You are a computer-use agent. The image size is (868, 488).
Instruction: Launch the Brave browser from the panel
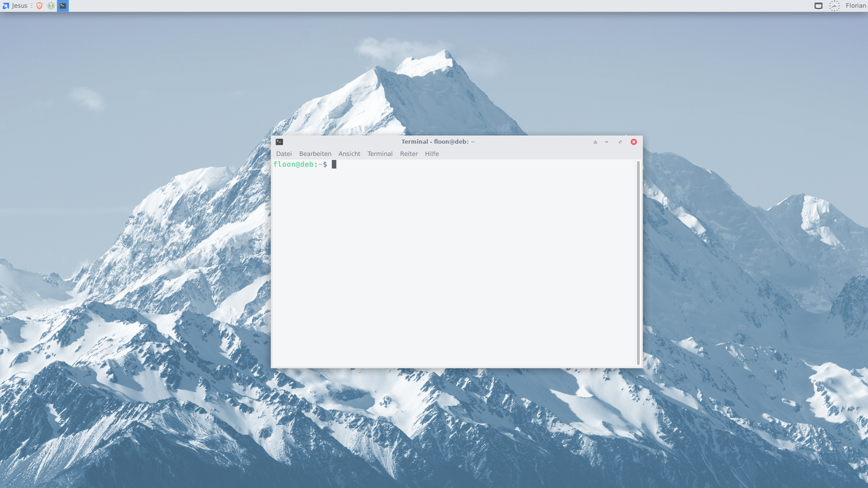click(39, 6)
